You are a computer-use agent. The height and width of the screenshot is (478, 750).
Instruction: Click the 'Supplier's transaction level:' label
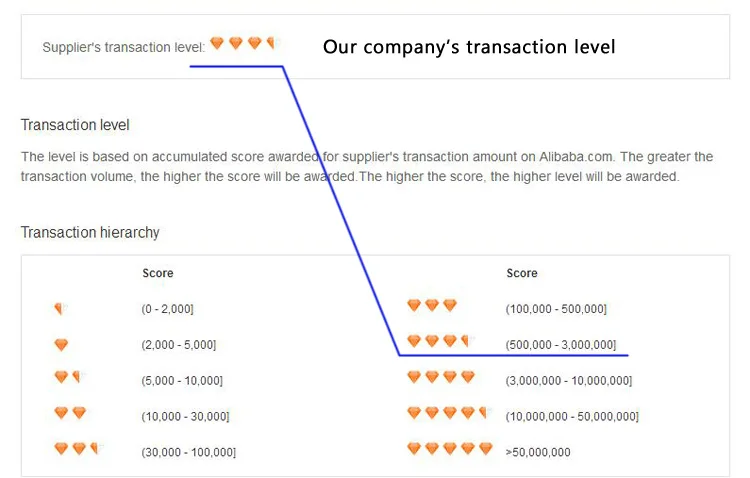[x=123, y=46]
